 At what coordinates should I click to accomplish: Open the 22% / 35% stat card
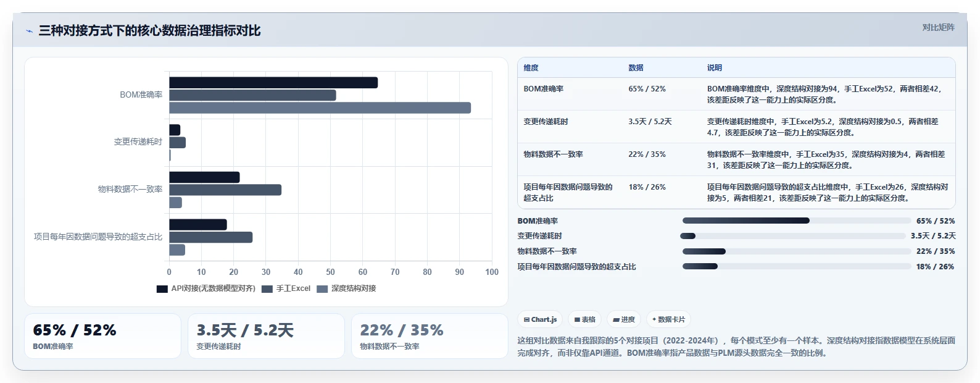(x=430, y=336)
